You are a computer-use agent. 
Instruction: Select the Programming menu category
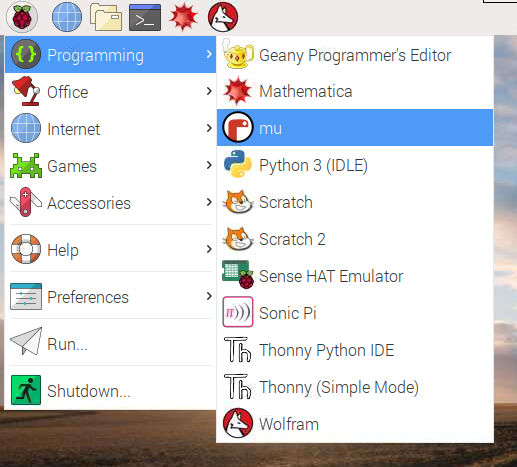click(x=110, y=54)
